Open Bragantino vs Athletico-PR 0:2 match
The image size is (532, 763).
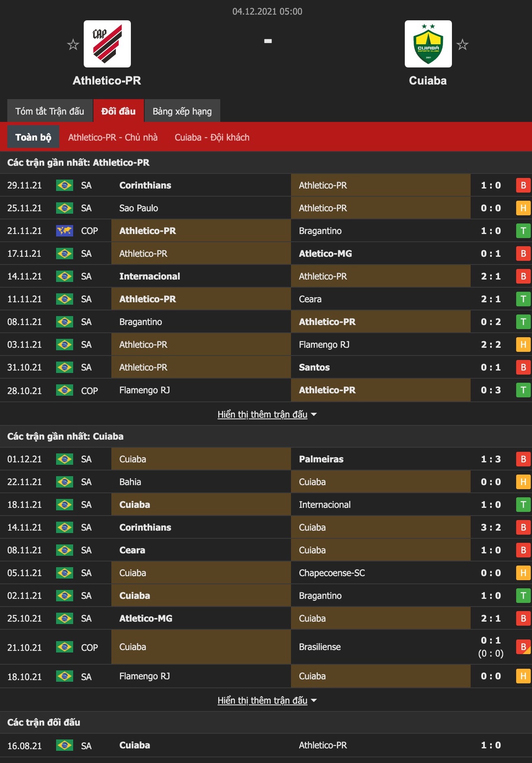(x=266, y=322)
